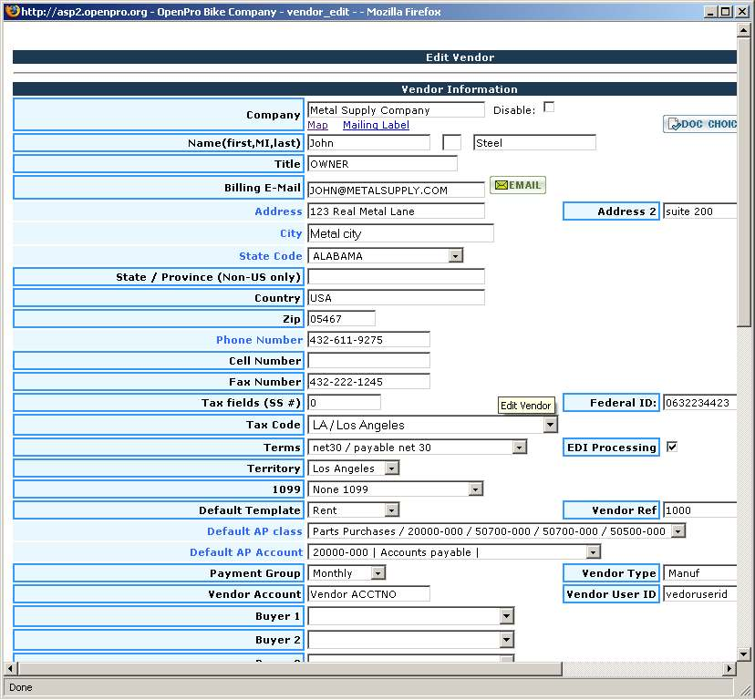Focus the Billing E-Mail text field
The height and width of the screenshot is (700, 755).
point(396,190)
